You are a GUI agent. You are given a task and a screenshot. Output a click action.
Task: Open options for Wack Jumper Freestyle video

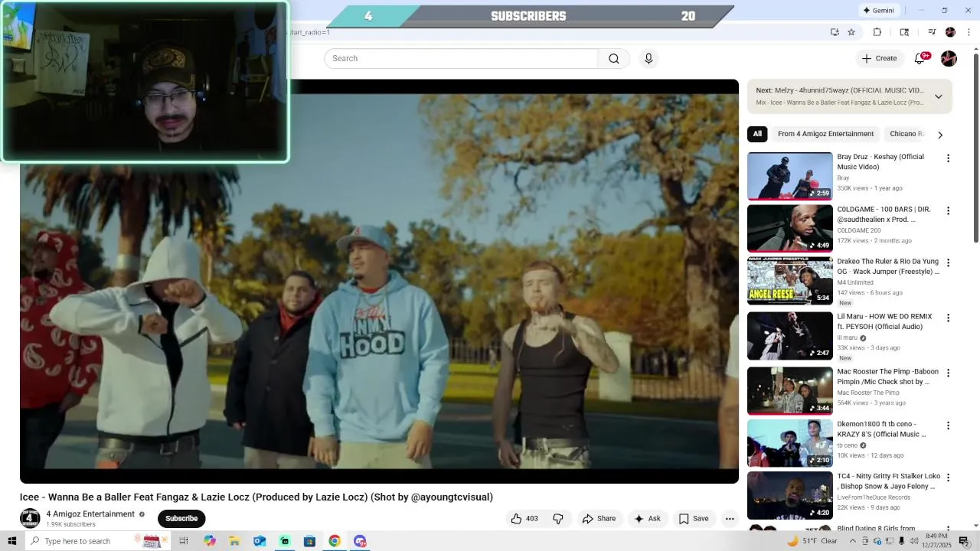tap(948, 262)
